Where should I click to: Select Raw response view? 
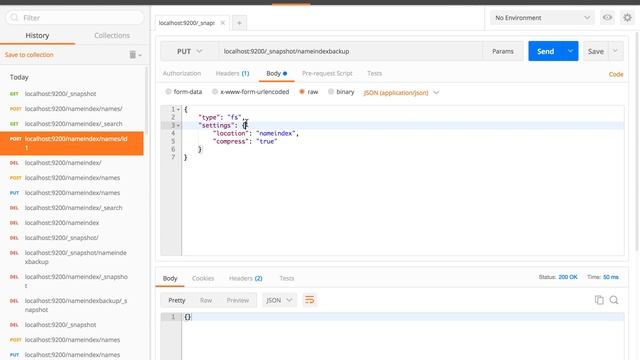[206, 300]
